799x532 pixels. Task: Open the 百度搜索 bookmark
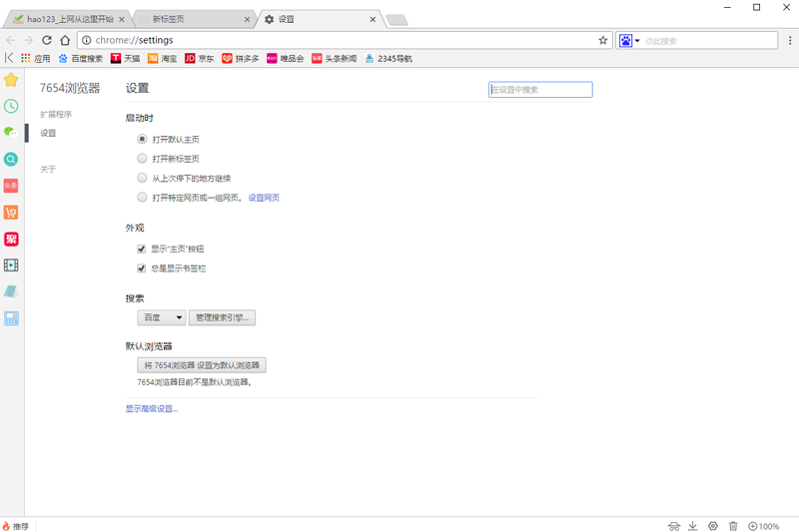(x=81, y=59)
